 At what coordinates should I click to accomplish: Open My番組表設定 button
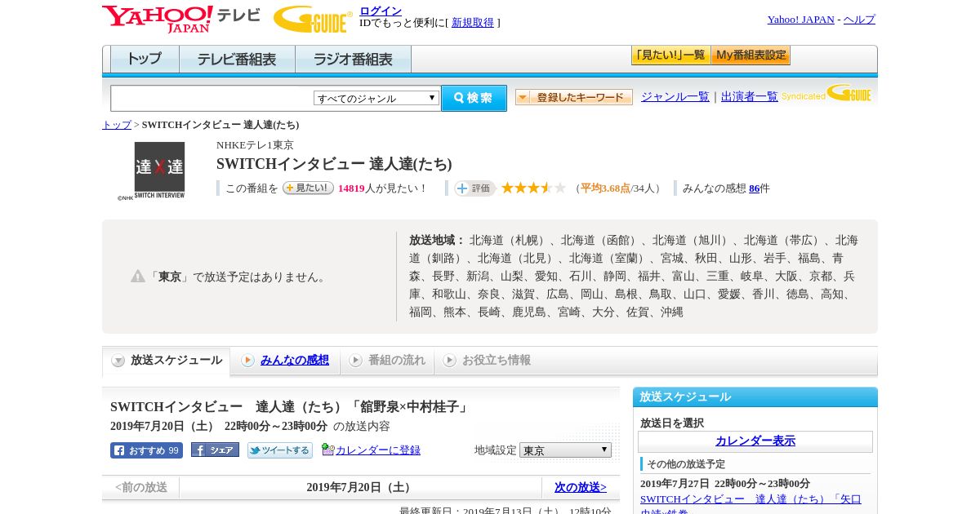click(x=751, y=55)
